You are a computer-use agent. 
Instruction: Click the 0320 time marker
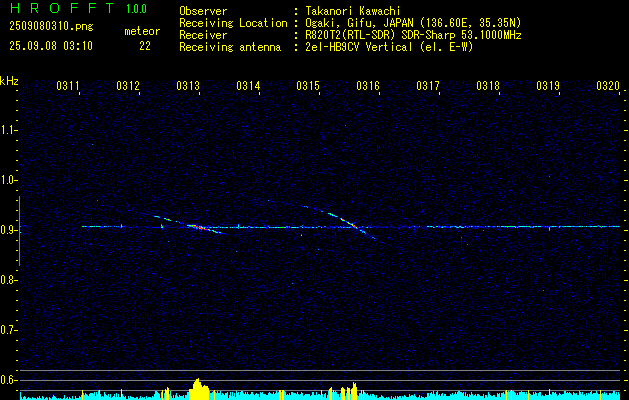(608, 85)
